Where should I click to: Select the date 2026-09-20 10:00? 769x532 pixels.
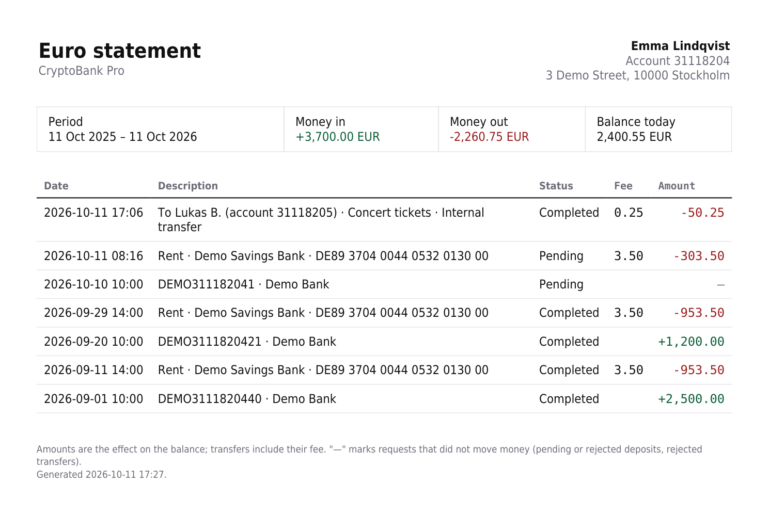pos(93,342)
